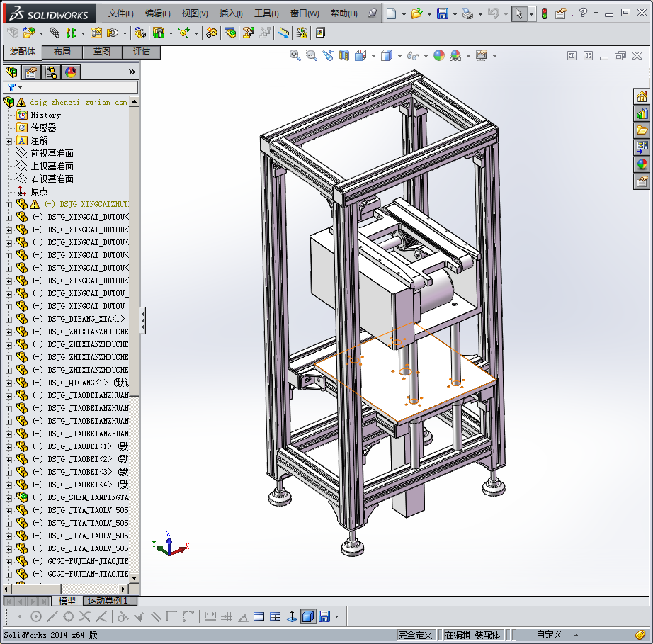The height and width of the screenshot is (644, 653).
Task: Toggle the single-view viewport button
Action: tap(259, 616)
